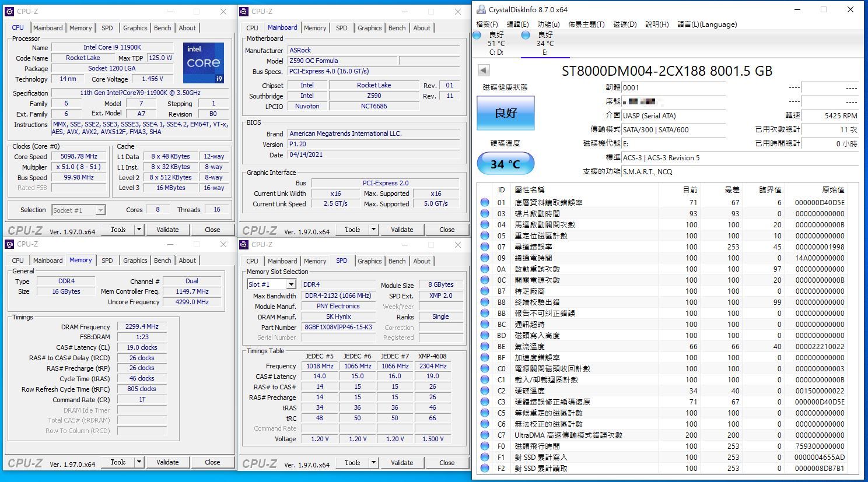Click the status orb for SMART attribute 09
Viewport: 868px width, 482px height.
tap(485, 258)
